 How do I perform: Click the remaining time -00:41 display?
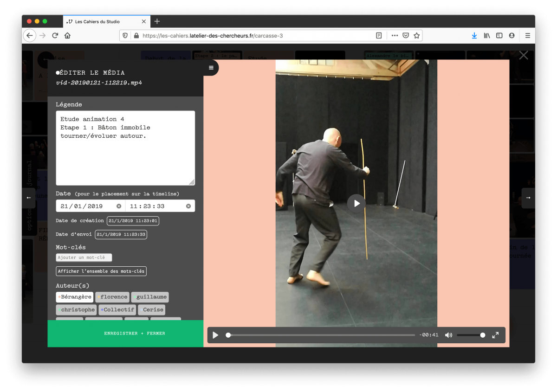429,335
